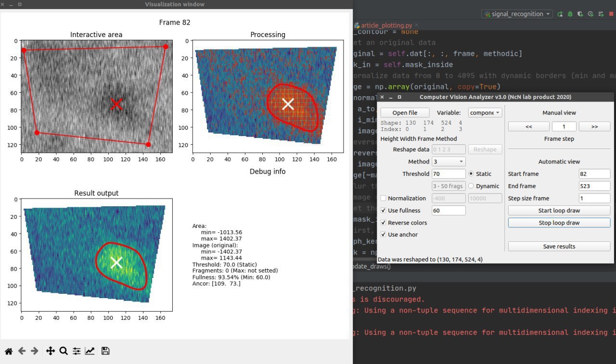Click the Step size frame input field
The width and height of the screenshot is (616, 364).
pyautogui.click(x=594, y=198)
